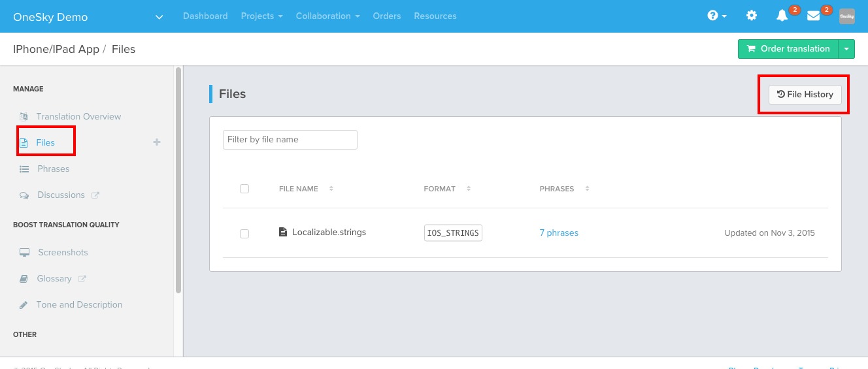
Task: Expand the OneSky Demo account dropdown
Action: point(159,17)
